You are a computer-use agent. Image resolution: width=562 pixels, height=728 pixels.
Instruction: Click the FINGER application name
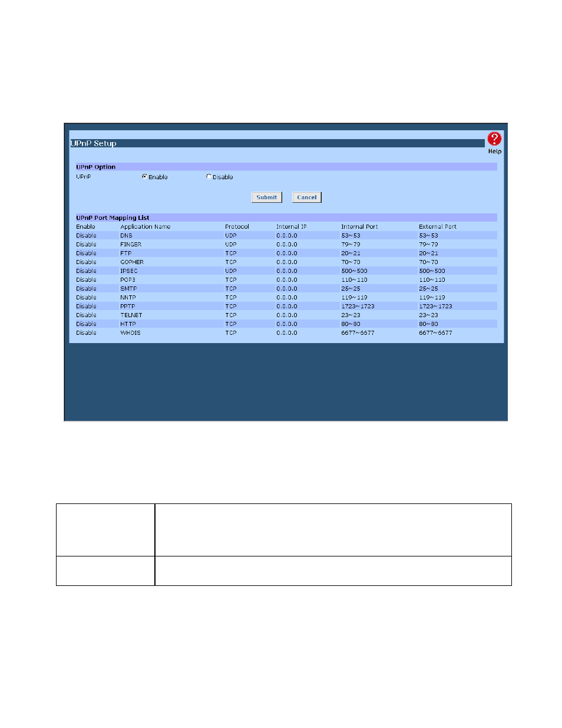pos(131,245)
